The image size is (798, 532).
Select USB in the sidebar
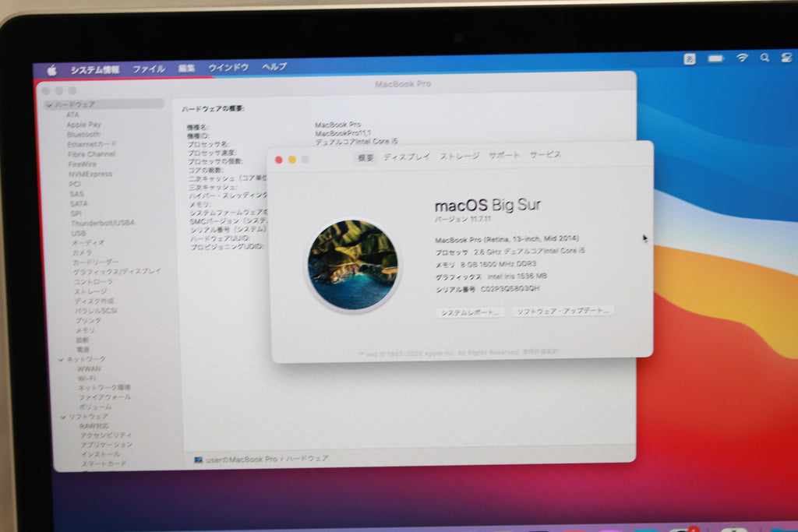coord(79,234)
